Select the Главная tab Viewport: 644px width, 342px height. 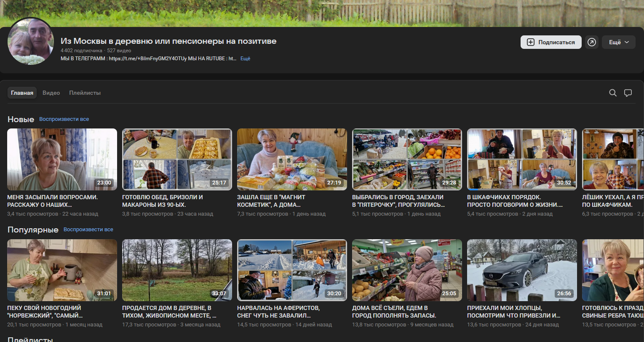pyautogui.click(x=22, y=93)
